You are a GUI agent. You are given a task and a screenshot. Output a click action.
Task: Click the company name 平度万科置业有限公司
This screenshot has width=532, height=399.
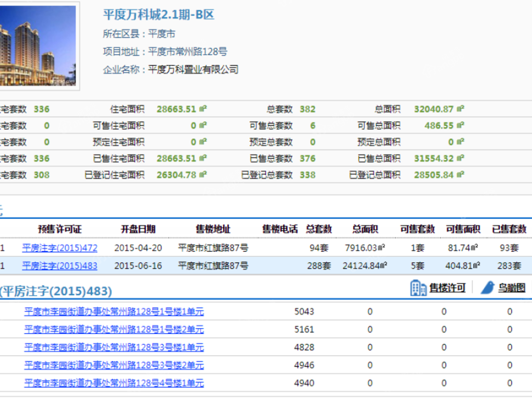coord(193,70)
